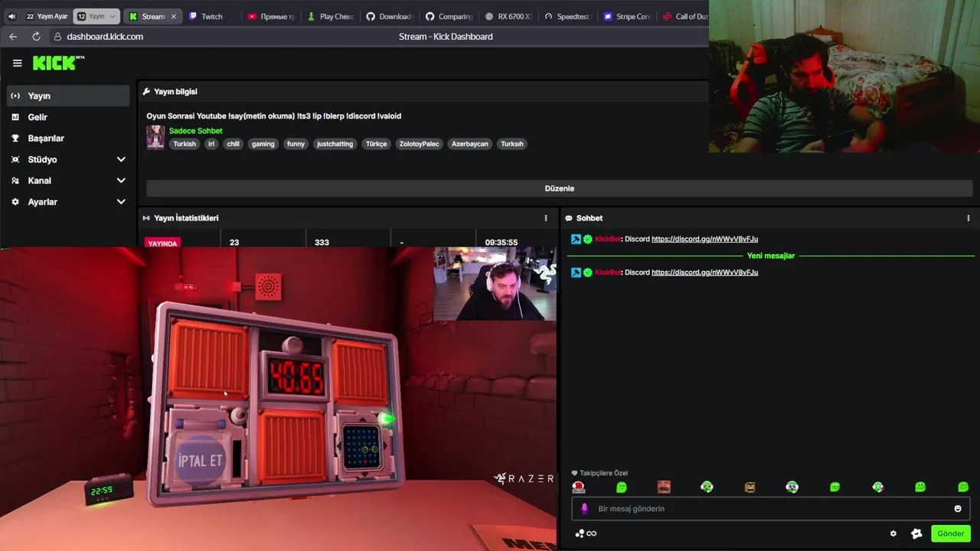Click the Azerbaycan tag
This screenshot has height=551, width=980.
tap(469, 144)
